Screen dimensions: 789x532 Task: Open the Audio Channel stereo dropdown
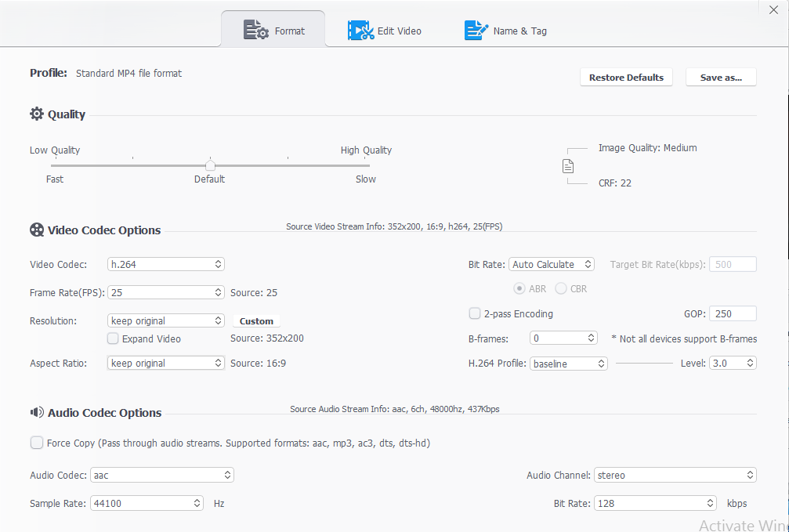(x=675, y=475)
